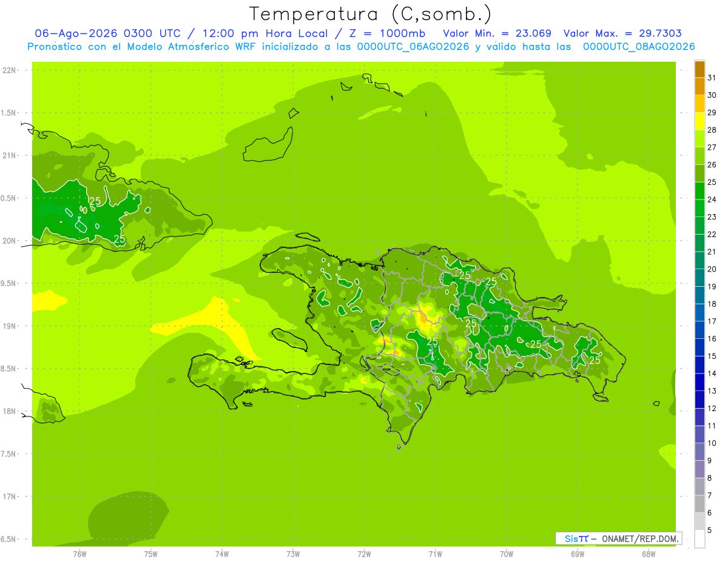The width and height of the screenshot is (728, 562).
Task: Click the color bar value "28"
Action: point(712,130)
